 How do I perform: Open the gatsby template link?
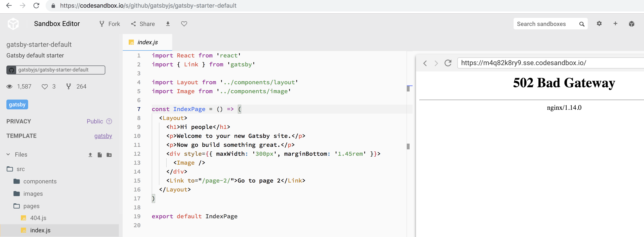click(x=103, y=136)
